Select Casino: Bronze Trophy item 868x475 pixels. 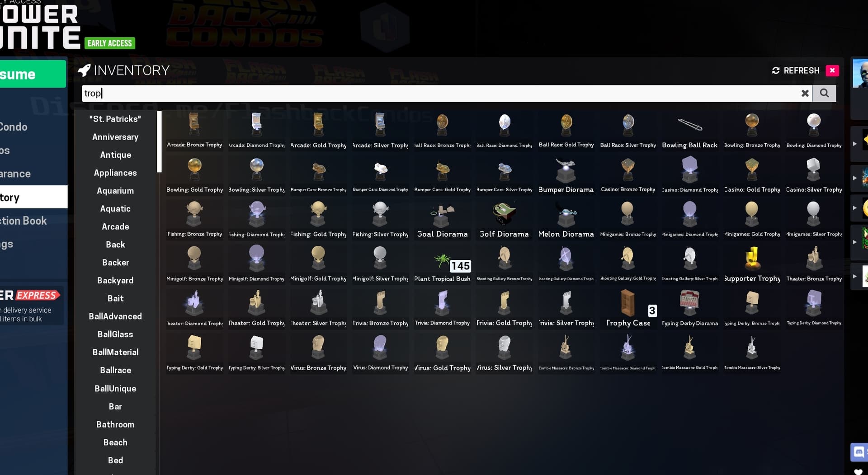coord(628,175)
